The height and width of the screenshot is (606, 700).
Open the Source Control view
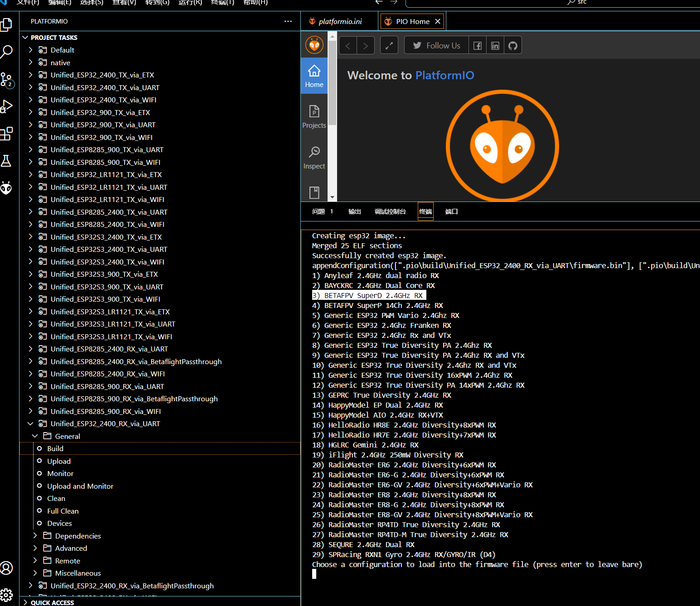point(7,80)
